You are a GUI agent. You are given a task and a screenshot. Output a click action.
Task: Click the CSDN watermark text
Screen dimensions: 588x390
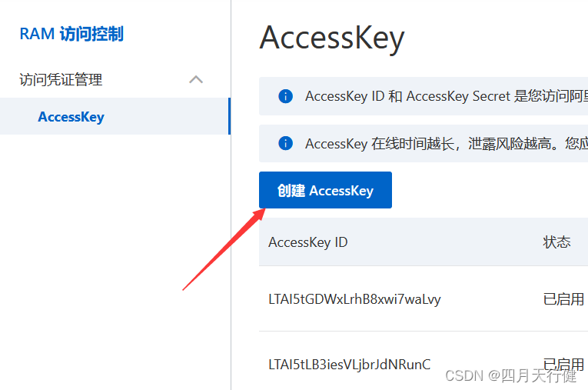click(x=465, y=376)
